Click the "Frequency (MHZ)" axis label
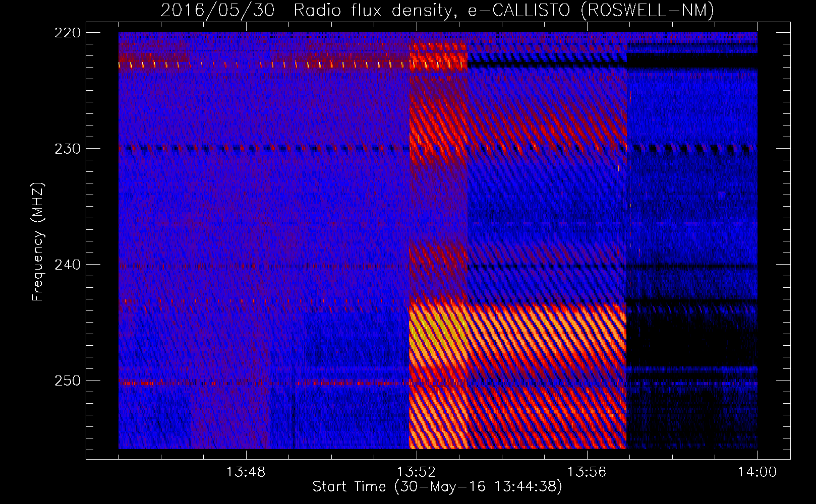This screenshot has height=504, width=816. point(38,241)
